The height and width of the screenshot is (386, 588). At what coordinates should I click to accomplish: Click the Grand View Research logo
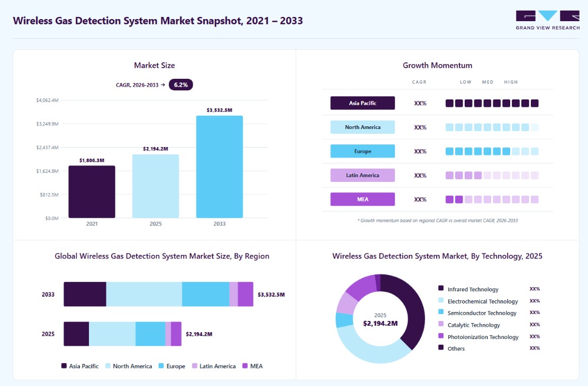[x=547, y=21]
